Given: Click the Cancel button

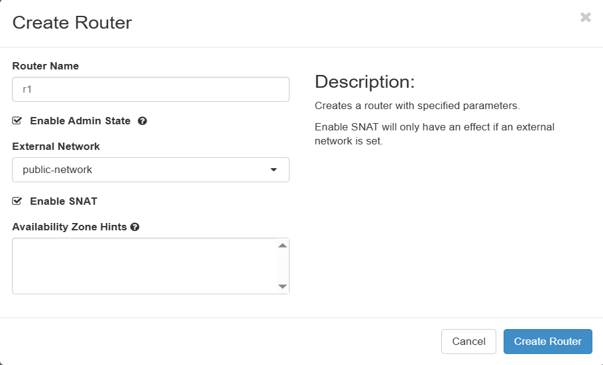Looking at the screenshot, I should (x=468, y=341).
